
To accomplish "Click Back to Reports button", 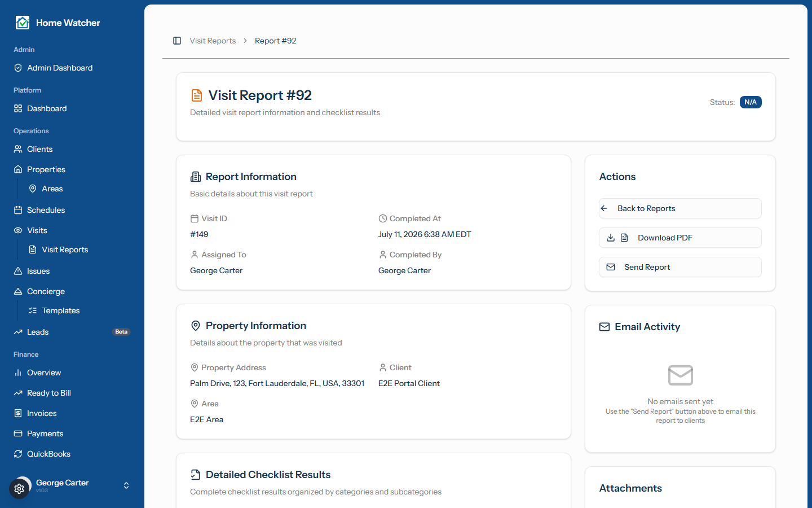I will click(680, 208).
